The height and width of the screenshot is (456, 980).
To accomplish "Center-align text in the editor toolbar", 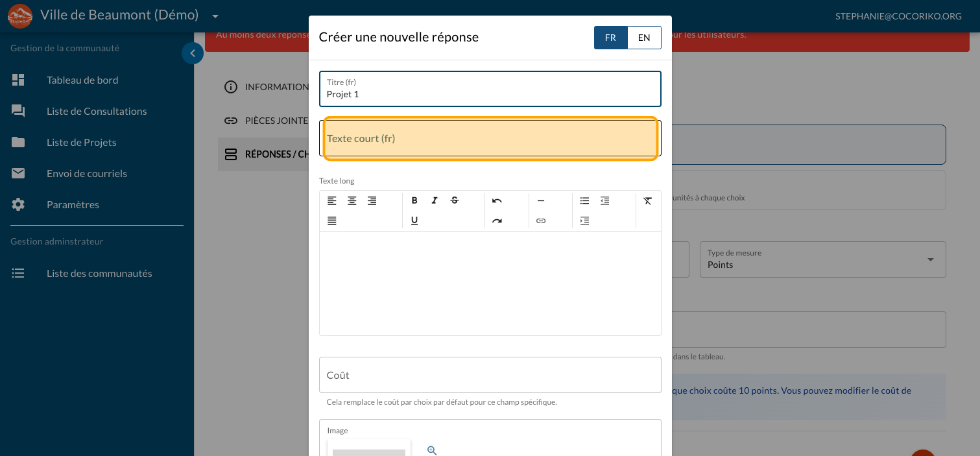I will click(x=352, y=200).
